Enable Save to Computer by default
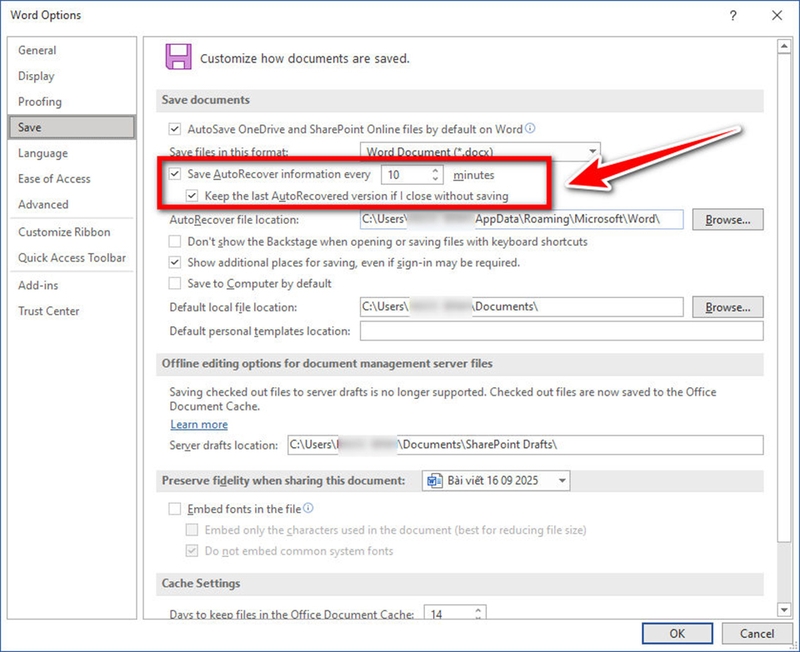Viewport: 800px width, 652px height. 174,283
